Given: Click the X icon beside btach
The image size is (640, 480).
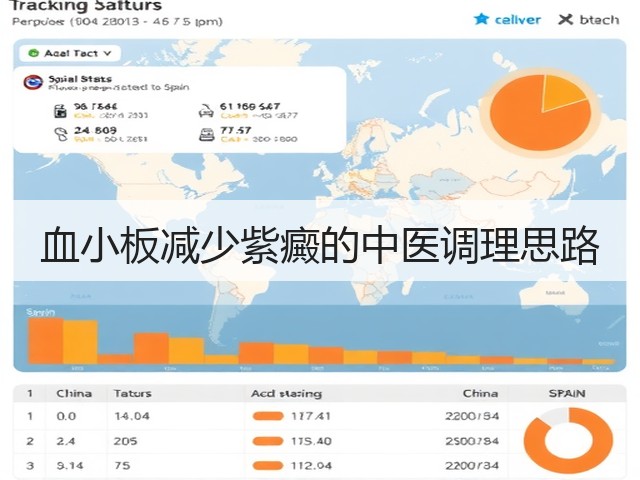Looking at the screenshot, I should pyautogui.click(x=565, y=19).
